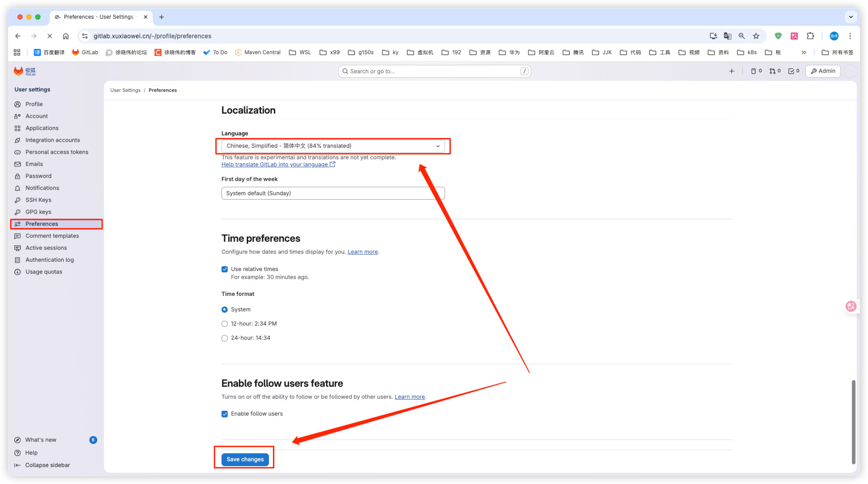Click the SSH Keys sidebar item
The image size is (868, 484).
[38, 200]
